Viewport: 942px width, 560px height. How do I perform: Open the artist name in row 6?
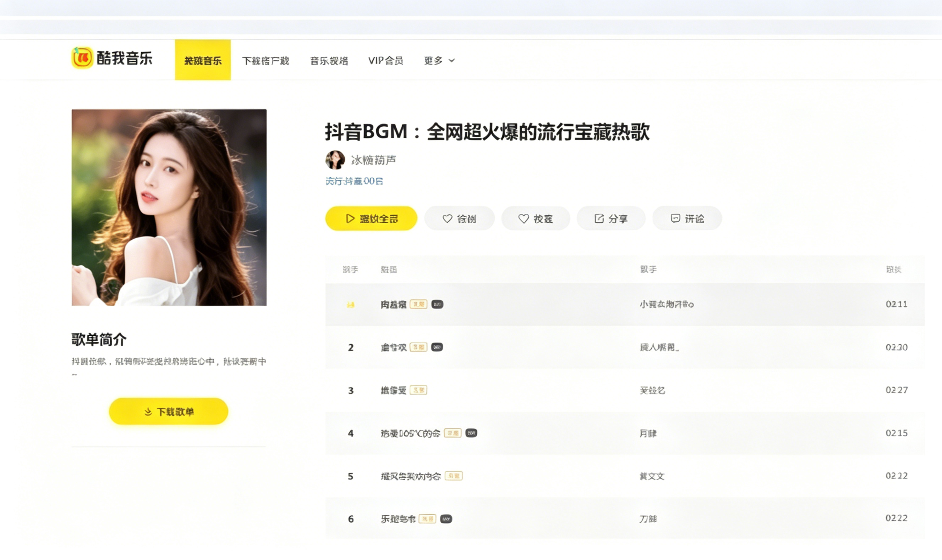pos(648,519)
